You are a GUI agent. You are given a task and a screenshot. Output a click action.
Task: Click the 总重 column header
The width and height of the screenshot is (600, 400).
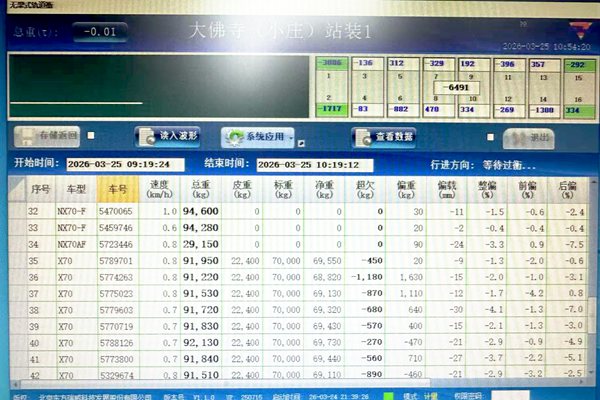200,189
